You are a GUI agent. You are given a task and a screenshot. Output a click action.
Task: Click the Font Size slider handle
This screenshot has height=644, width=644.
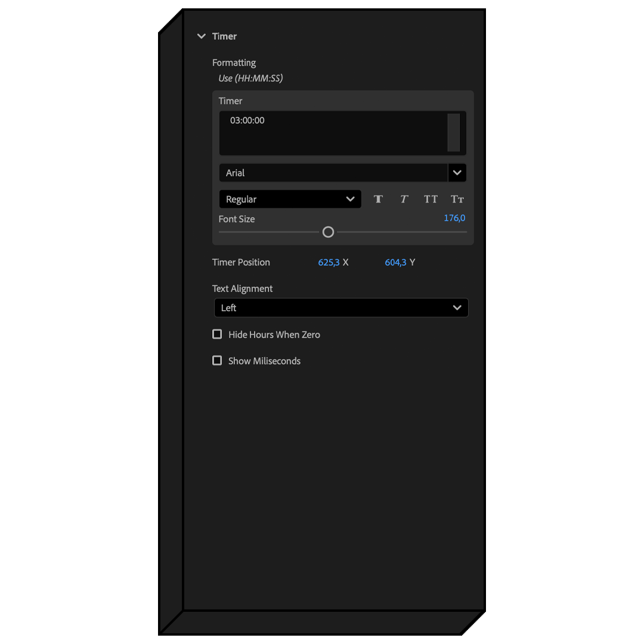328,232
